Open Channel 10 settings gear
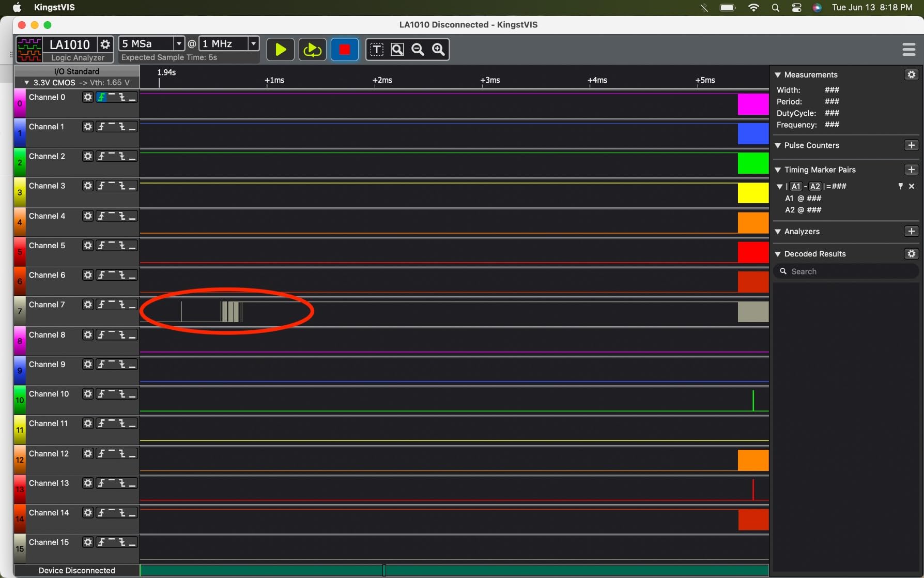 (x=88, y=394)
